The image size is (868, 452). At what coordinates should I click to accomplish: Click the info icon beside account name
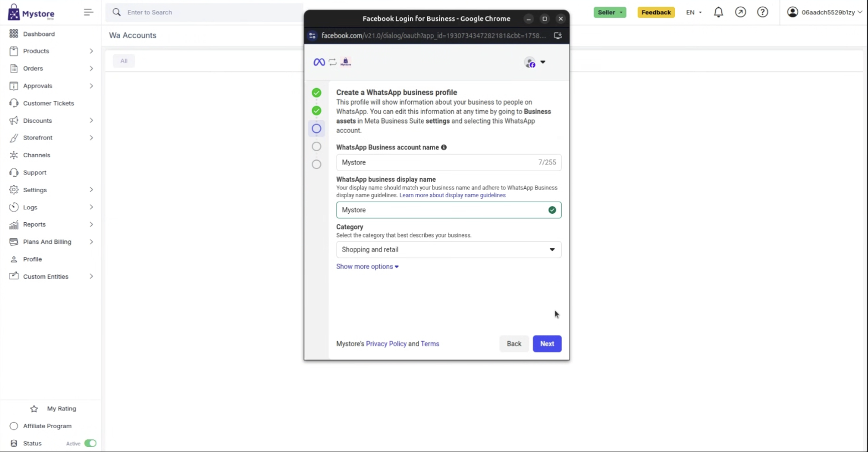(x=444, y=147)
